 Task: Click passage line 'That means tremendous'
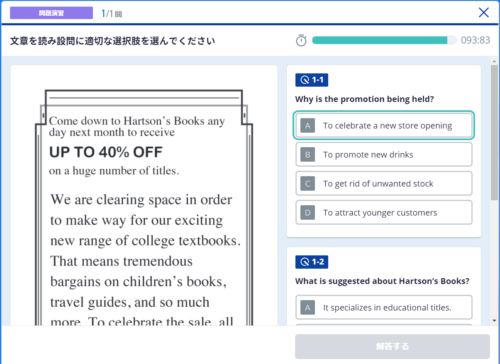point(121,261)
